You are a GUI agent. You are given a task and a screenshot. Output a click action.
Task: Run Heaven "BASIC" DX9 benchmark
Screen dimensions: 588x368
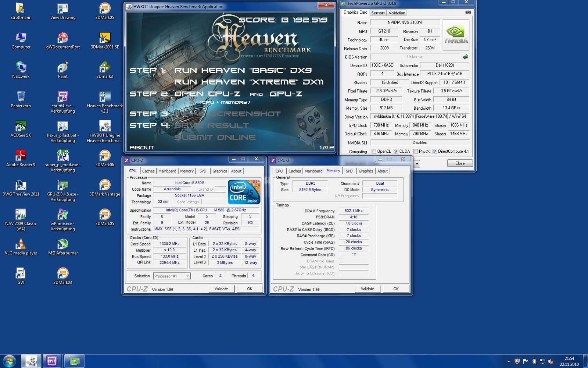tap(243, 70)
